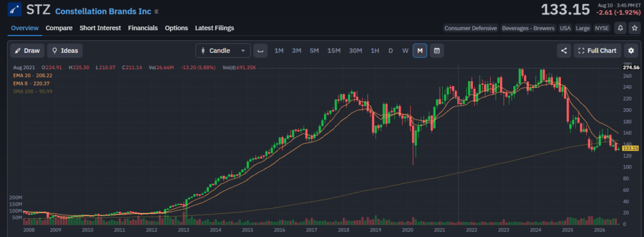Click the share chart icon

click(564, 50)
